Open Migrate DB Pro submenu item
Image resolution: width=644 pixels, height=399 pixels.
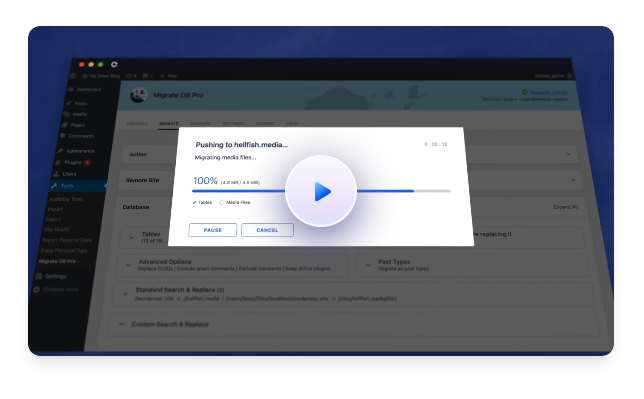pyautogui.click(x=57, y=261)
